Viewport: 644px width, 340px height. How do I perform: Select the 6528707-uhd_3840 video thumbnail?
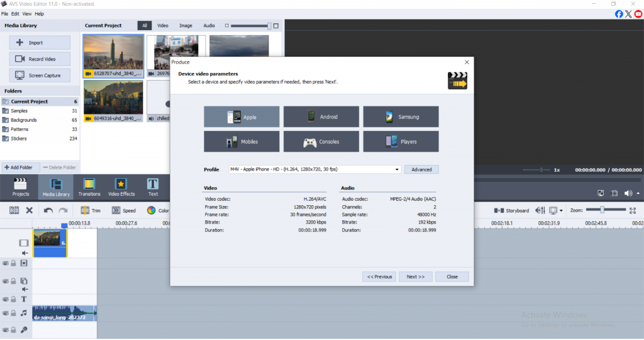point(113,56)
